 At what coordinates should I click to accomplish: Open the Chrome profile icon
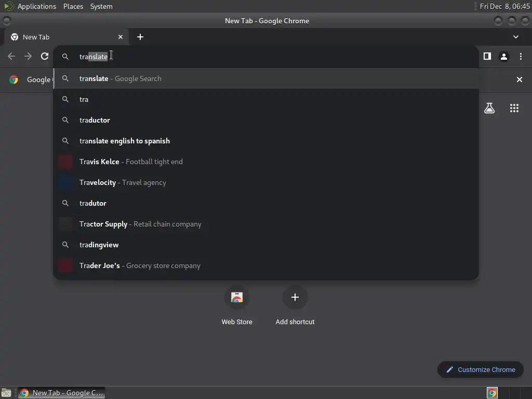click(504, 56)
